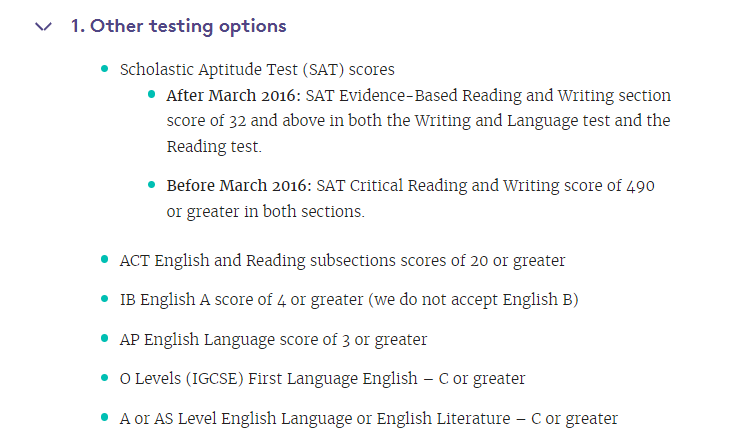Collapse the Other testing options chevron
Viewport: 744px width, 440px height.
click(42, 27)
